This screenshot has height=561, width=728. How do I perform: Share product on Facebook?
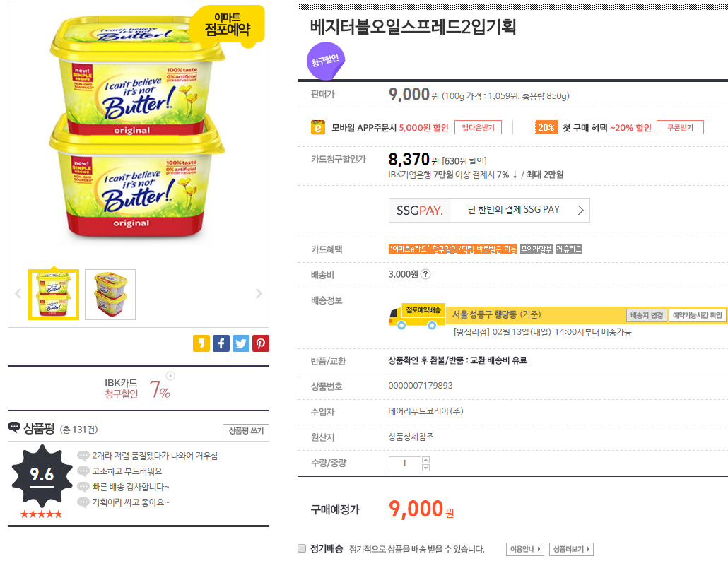[x=221, y=344]
